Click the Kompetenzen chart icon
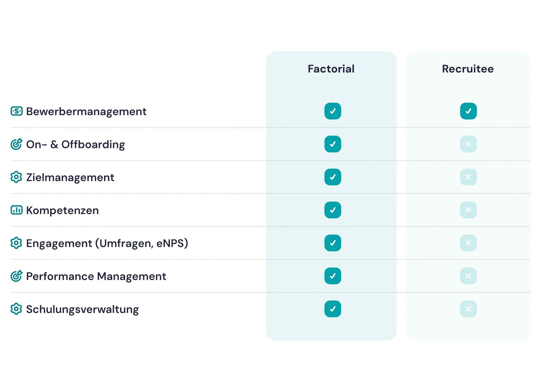Screen dimensions: 542x392 pos(17,210)
